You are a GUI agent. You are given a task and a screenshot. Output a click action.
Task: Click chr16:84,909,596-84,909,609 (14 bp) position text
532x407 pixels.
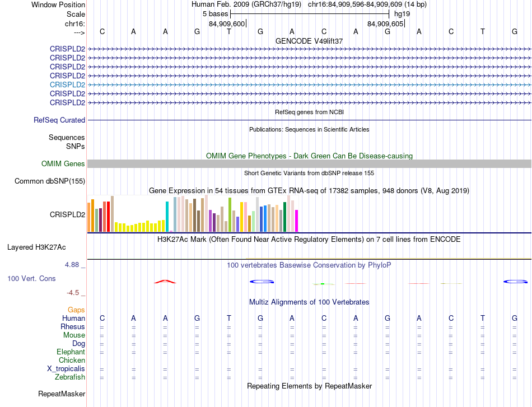pyautogui.click(x=367, y=4)
